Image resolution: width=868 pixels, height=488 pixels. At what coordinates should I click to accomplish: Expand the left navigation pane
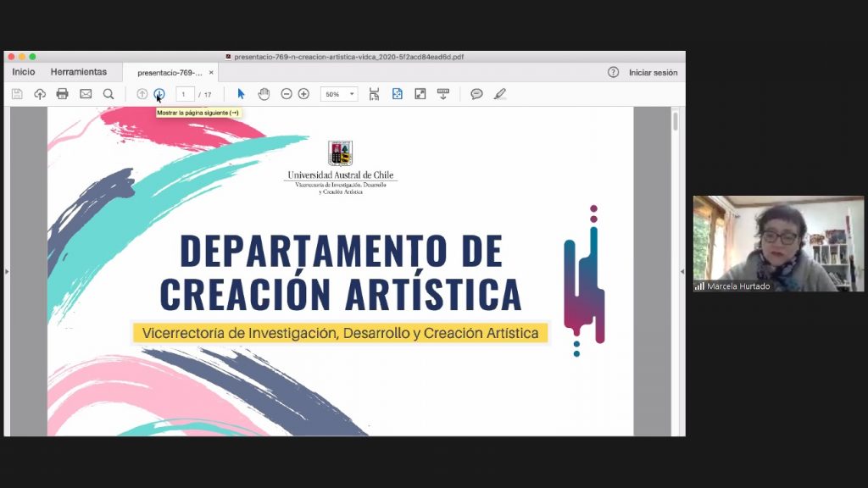pos(7,271)
